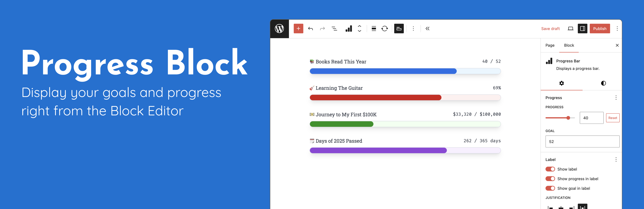Screen dimensions: 644x209
Task: Click the 'Days of 2025 Passed' label
Action: click(x=339, y=141)
